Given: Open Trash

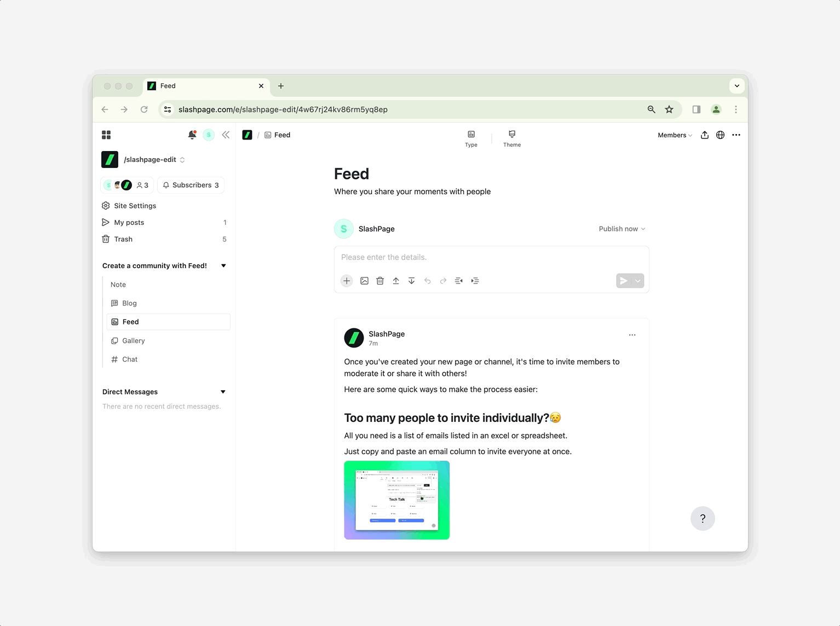Looking at the screenshot, I should [164, 239].
